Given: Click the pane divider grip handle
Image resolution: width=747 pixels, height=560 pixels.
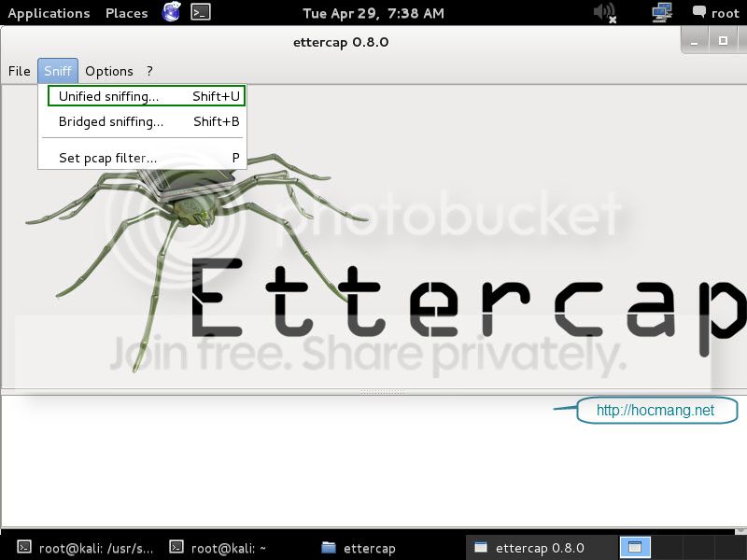Looking at the screenshot, I should (383, 392).
